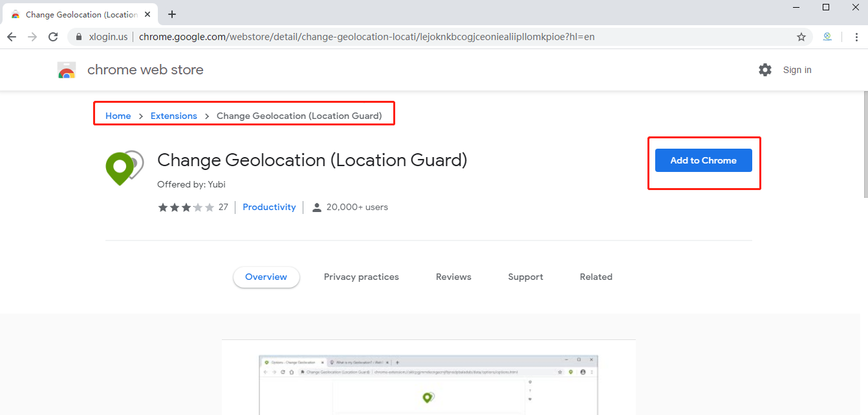The width and height of the screenshot is (868, 415).
Task: Select the Overview tab
Action: (x=266, y=277)
